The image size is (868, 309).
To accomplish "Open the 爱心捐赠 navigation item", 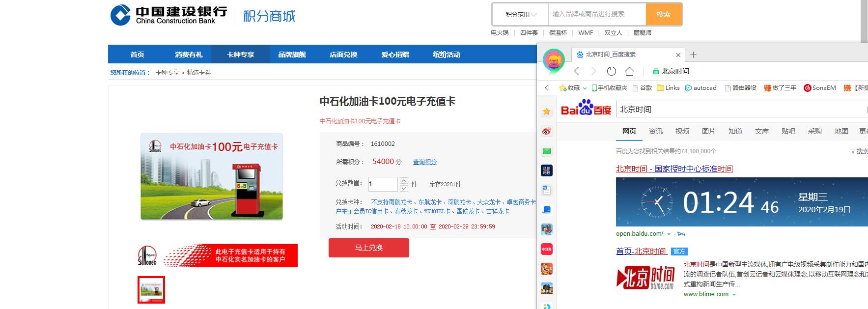I will tap(395, 55).
